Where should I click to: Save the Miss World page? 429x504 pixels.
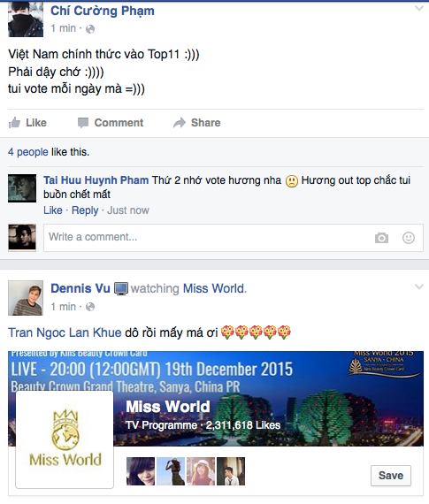(391, 476)
